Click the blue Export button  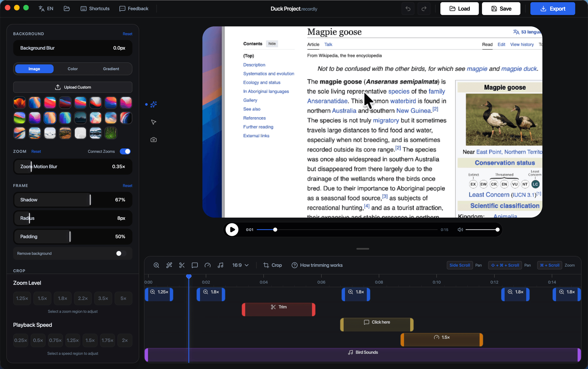coord(552,9)
